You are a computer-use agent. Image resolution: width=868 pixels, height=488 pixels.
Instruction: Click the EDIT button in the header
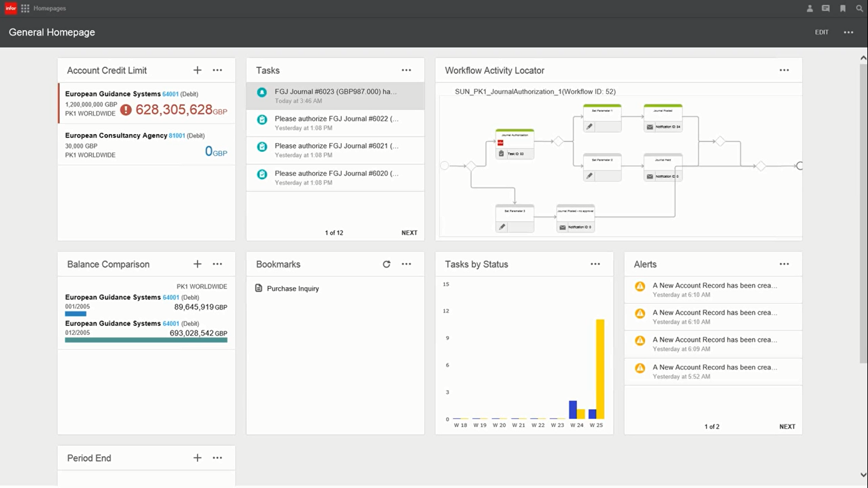(822, 32)
